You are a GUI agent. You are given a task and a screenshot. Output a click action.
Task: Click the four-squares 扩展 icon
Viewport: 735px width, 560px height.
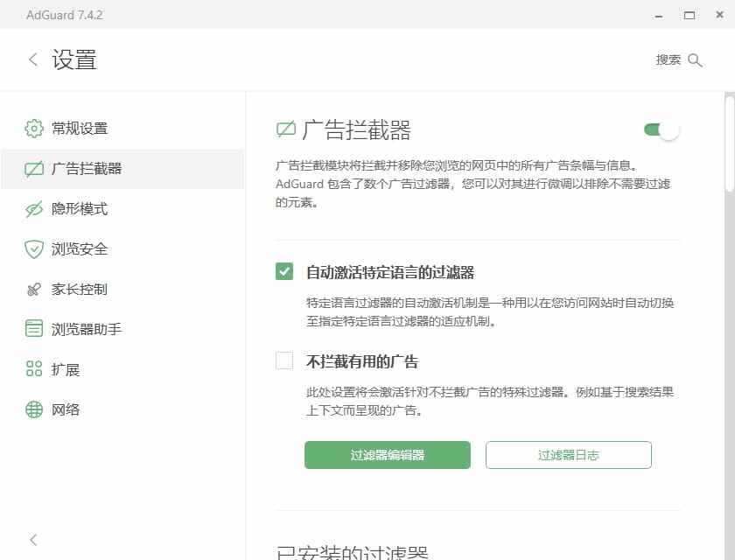click(x=34, y=368)
